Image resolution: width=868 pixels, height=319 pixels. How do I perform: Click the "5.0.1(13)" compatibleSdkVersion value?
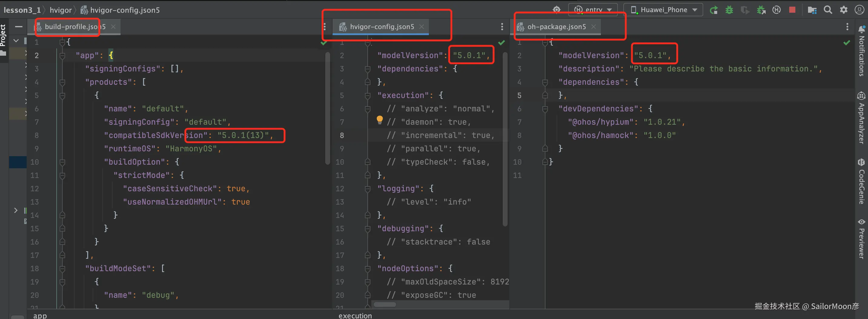pyautogui.click(x=243, y=135)
